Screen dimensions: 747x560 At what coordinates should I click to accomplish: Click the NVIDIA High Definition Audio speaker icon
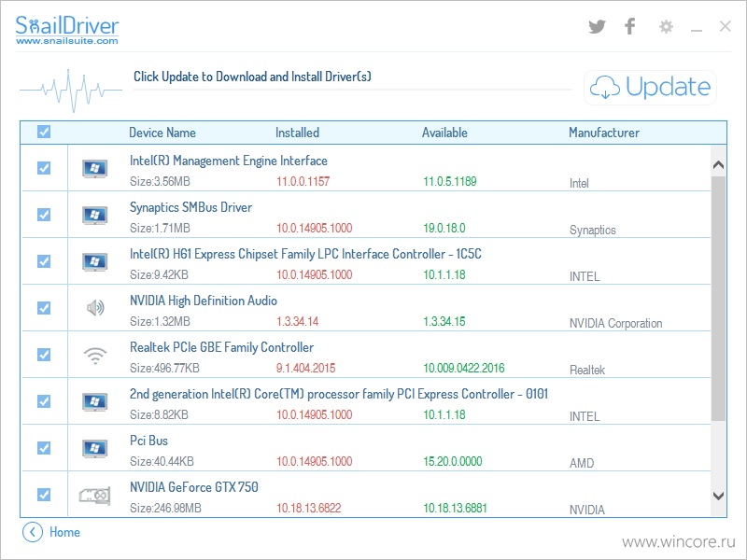[x=95, y=308]
